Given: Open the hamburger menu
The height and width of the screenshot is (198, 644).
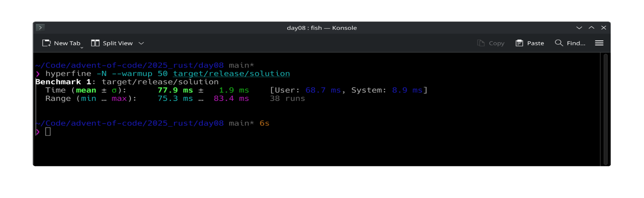Looking at the screenshot, I should tap(599, 43).
